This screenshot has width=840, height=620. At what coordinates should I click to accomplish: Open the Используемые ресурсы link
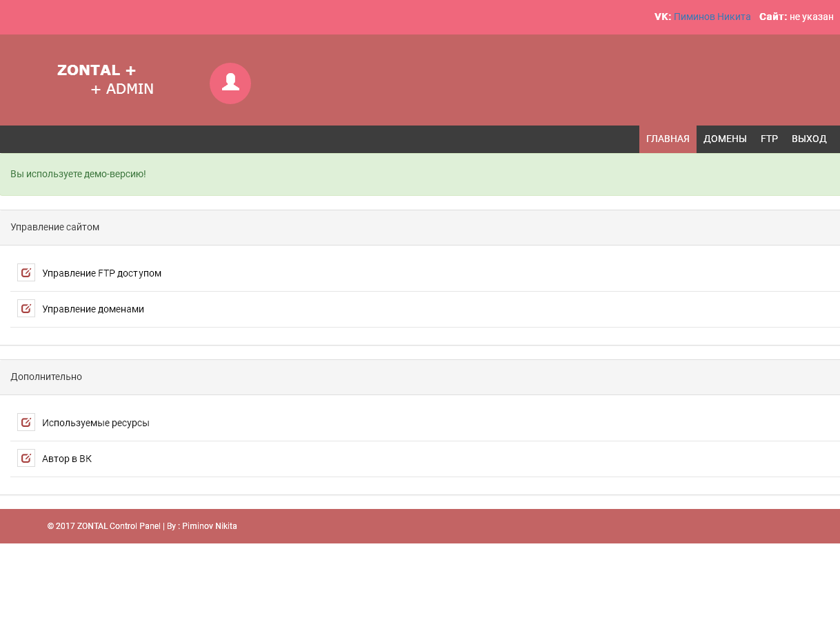coord(95,423)
